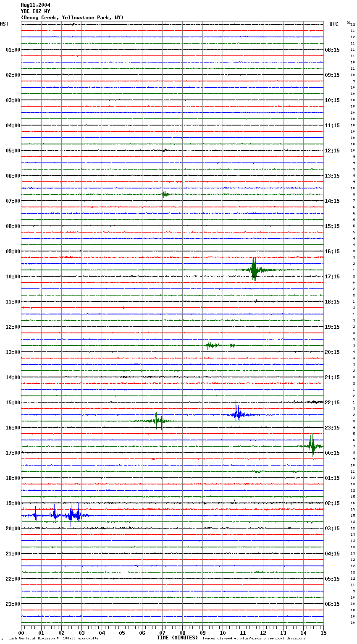
Task: Click the small black event on the 05:00 trace
Action: click(164, 150)
